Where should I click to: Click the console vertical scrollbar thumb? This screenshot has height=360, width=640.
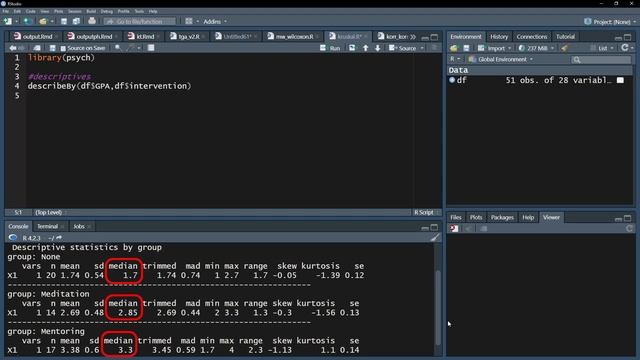pos(438,307)
